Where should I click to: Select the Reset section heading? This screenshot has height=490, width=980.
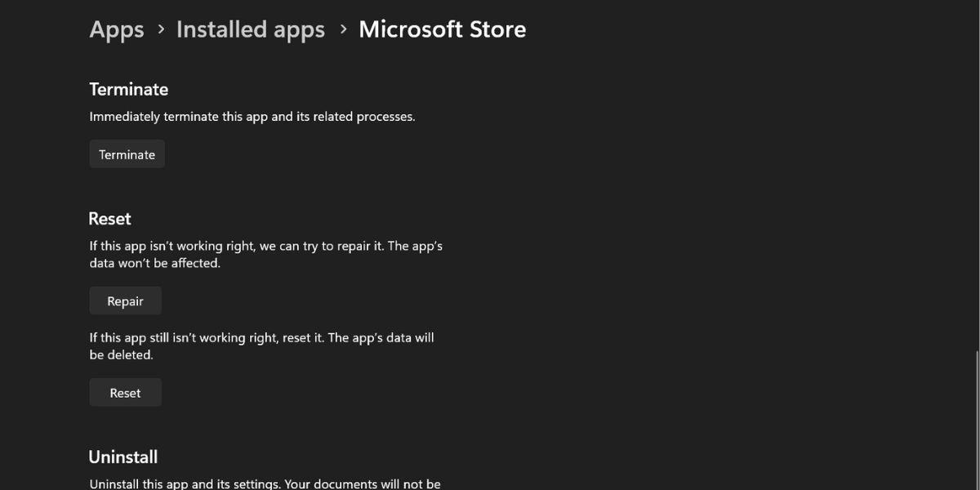[109, 219]
